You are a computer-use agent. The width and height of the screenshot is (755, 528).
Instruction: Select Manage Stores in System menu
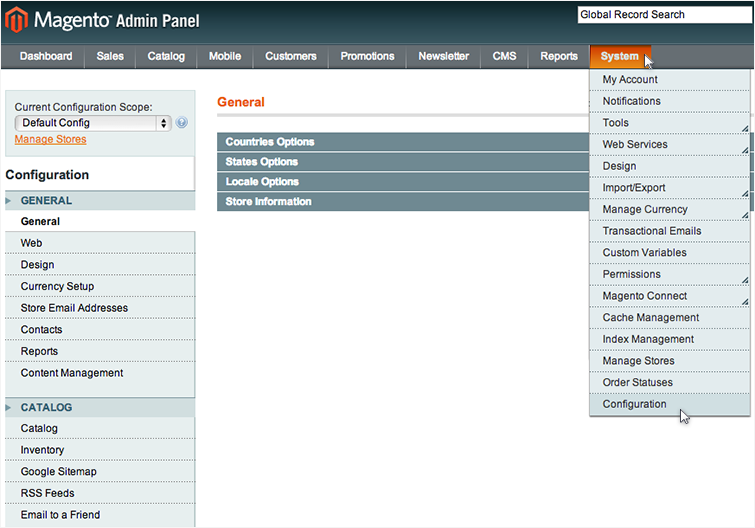[669, 361]
